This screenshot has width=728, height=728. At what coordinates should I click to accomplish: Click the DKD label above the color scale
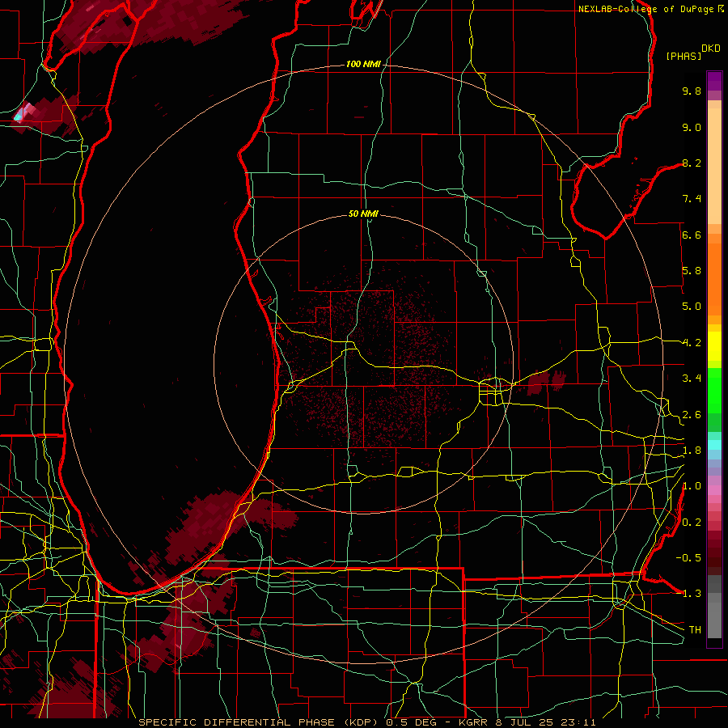(711, 49)
